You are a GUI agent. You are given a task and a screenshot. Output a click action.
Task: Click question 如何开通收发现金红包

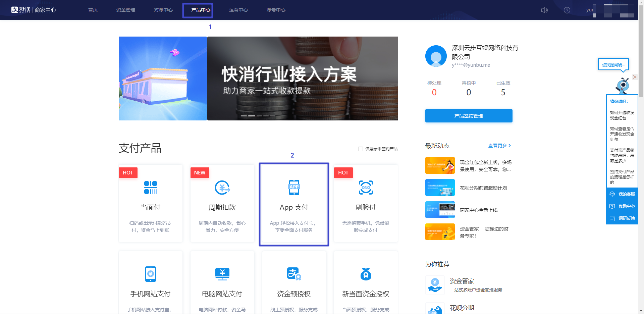622,115
